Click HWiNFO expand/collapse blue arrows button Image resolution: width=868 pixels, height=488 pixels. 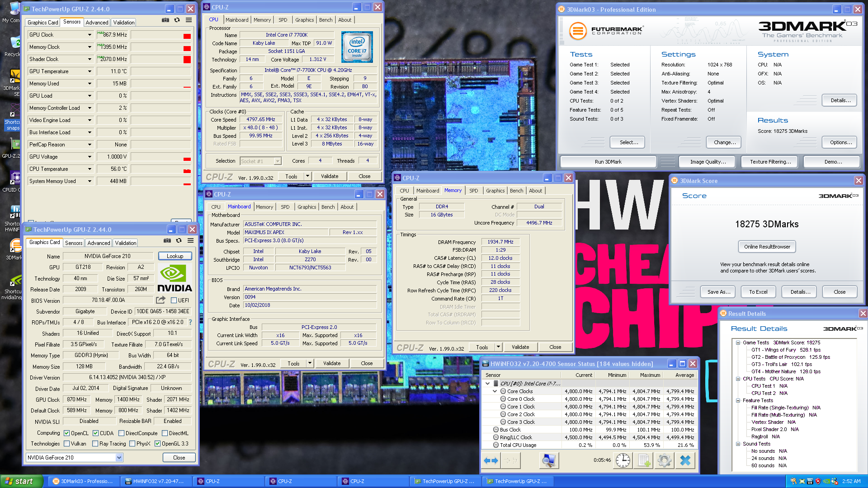(x=491, y=460)
